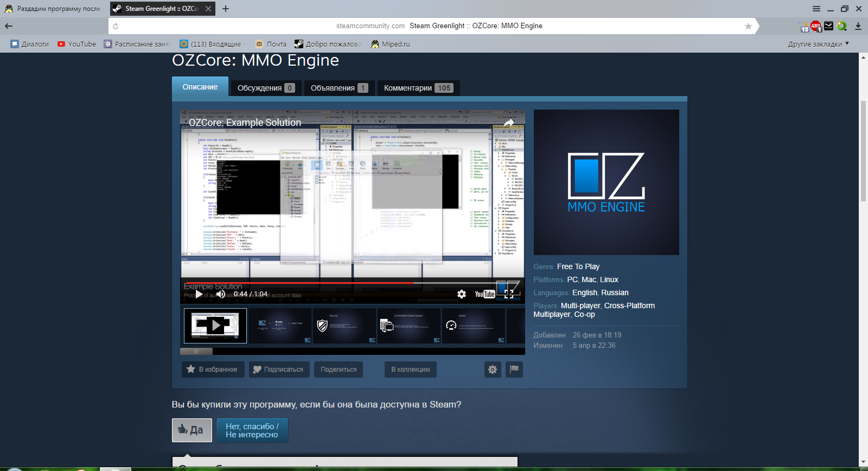Click the English language link
This screenshot has width=868, height=471.
pyautogui.click(x=585, y=292)
